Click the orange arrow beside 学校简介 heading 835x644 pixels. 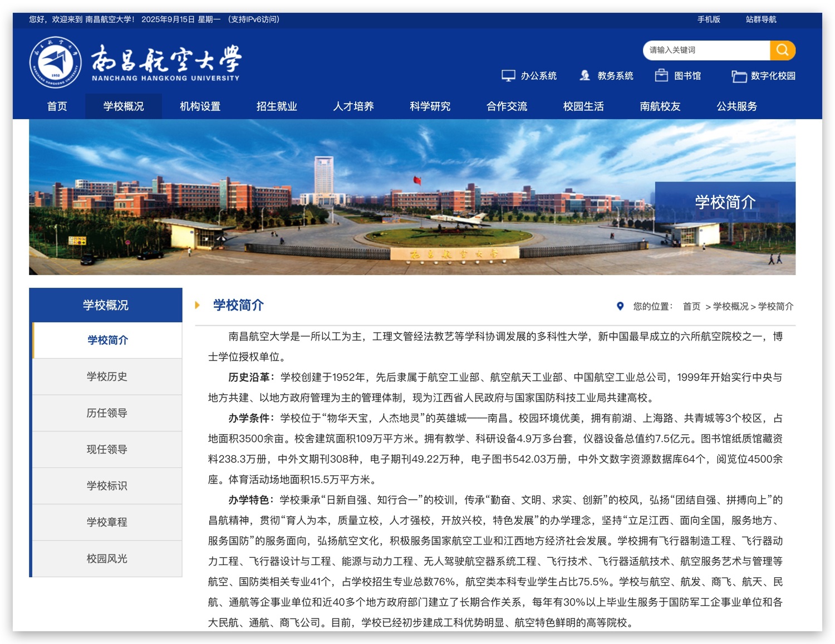click(197, 305)
